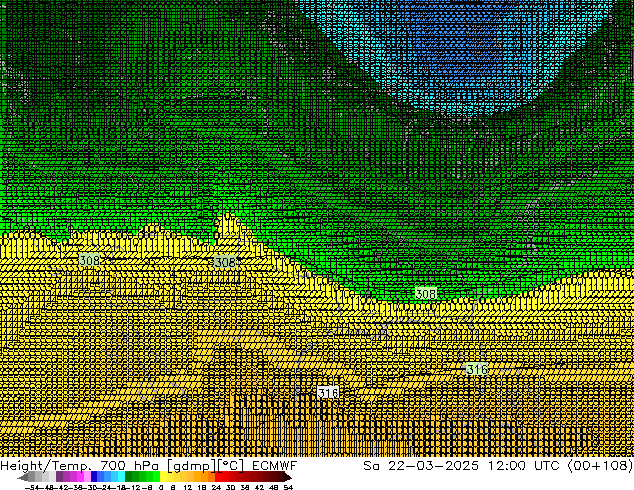Click the bright red 24 swatch in the legend
The width and height of the screenshot is (634, 490).
pyautogui.click(x=218, y=477)
